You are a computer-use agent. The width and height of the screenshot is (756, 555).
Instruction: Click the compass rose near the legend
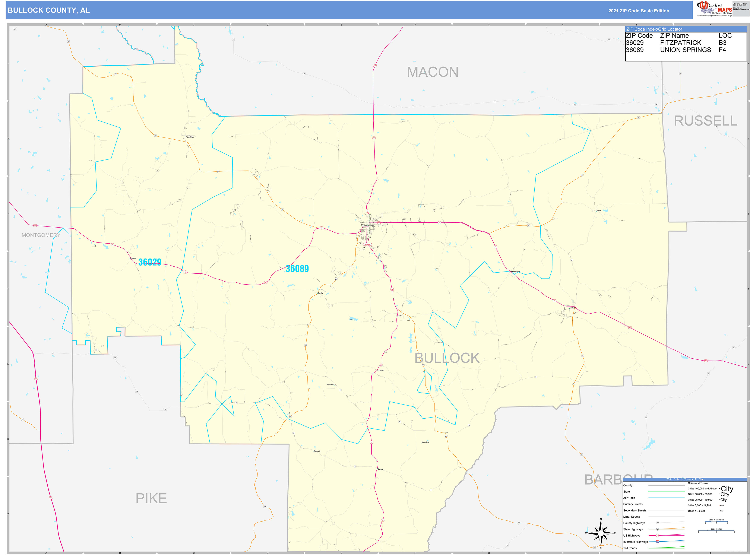(600, 533)
